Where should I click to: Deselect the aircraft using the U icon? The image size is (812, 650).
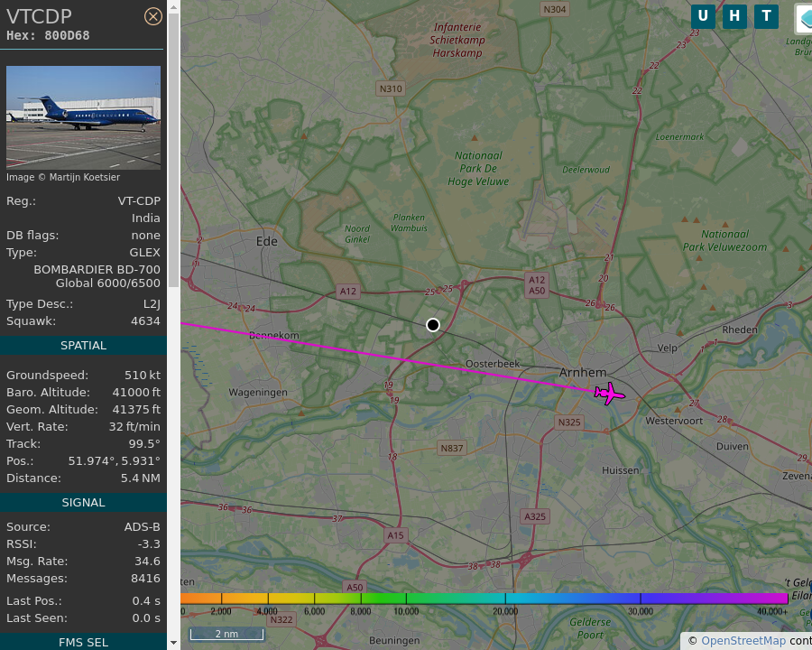point(703,16)
